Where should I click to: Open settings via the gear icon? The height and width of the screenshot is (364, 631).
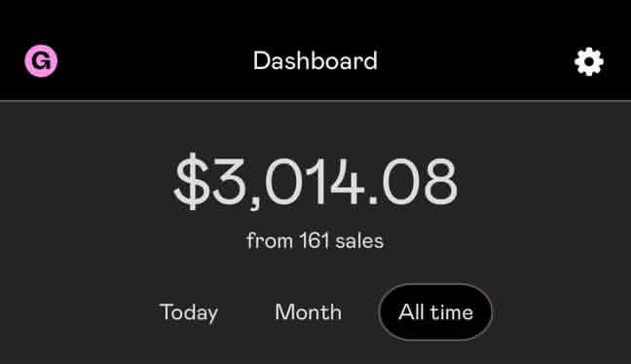pos(589,61)
